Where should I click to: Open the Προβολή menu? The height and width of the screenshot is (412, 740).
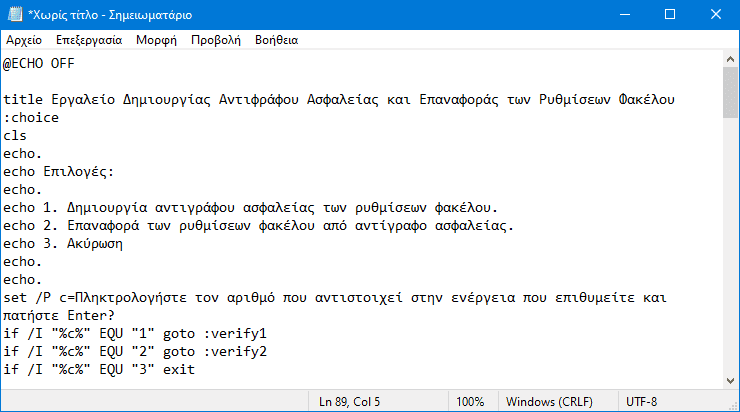[216, 40]
